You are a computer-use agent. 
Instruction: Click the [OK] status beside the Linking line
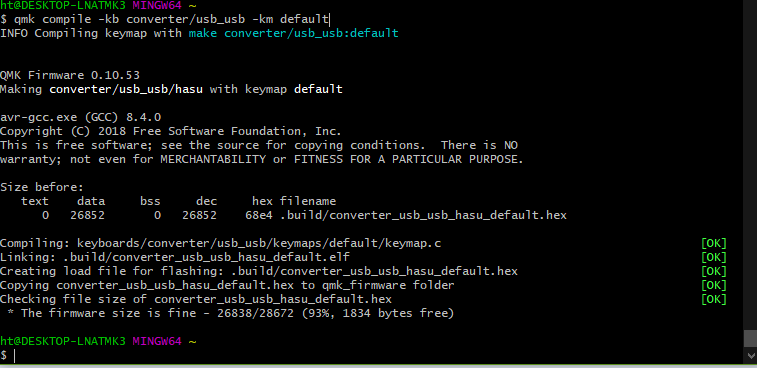(714, 257)
